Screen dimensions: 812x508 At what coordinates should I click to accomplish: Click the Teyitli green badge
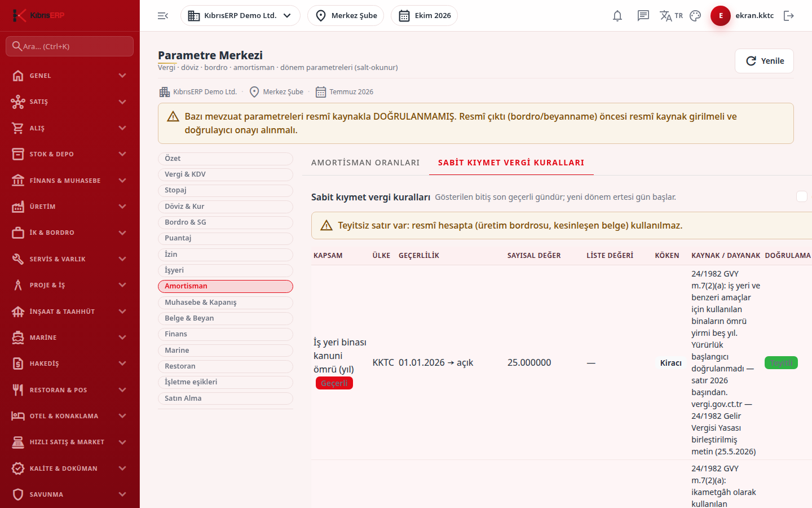(x=781, y=363)
